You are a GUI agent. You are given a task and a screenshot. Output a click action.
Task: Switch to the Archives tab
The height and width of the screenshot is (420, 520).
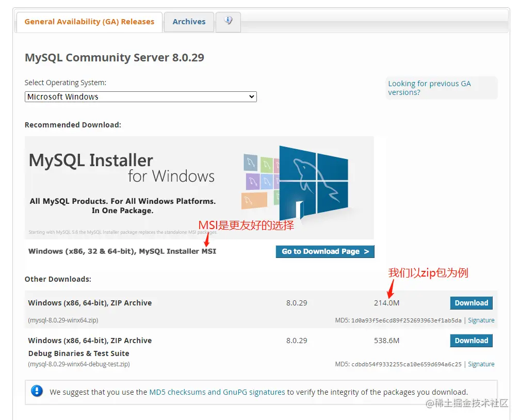tap(189, 22)
